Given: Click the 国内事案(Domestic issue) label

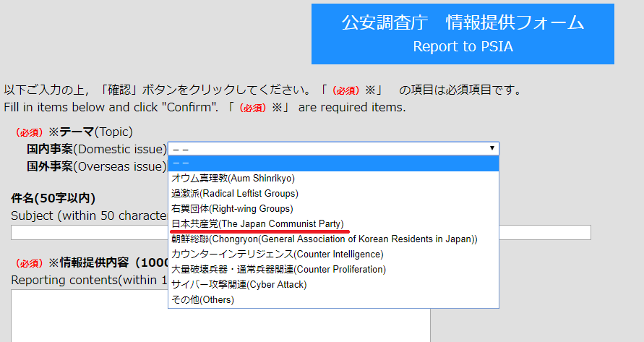Looking at the screenshot, I should click(x=97, y=149).
